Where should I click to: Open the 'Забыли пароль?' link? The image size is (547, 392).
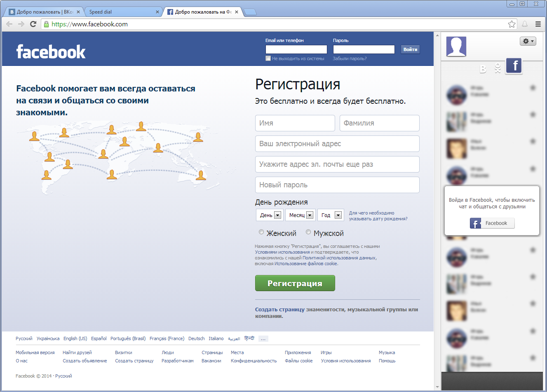(350, 58)
